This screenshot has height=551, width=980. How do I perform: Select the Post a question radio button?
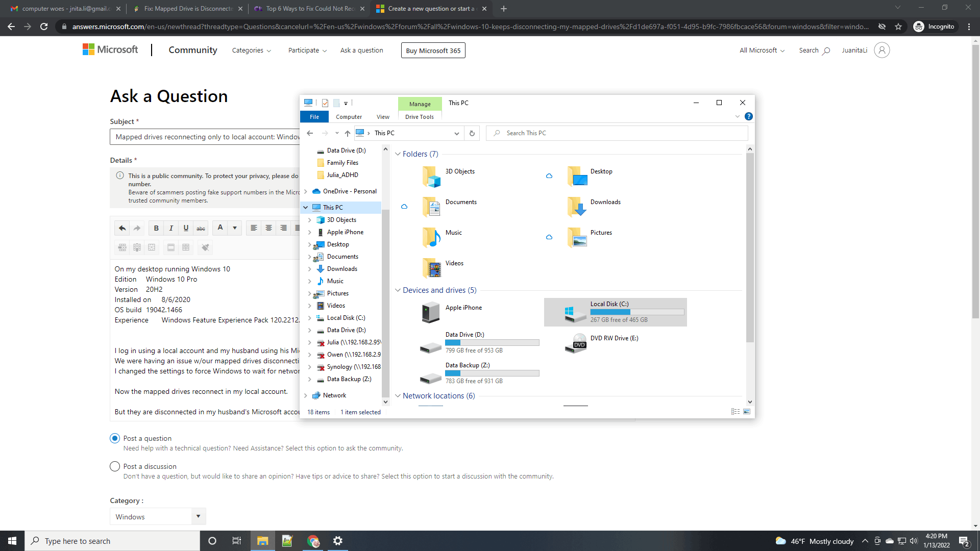coord(115,438)
